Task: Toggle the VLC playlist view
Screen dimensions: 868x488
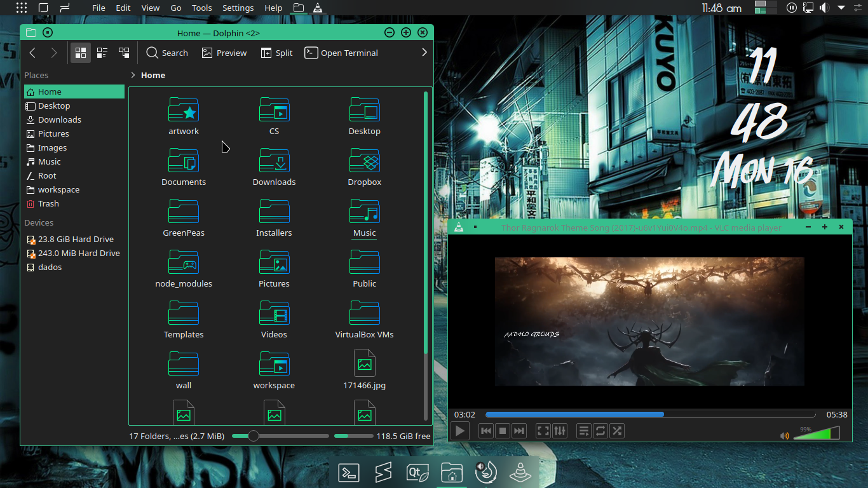Action: pyautogui.click(x=584, y=431)
